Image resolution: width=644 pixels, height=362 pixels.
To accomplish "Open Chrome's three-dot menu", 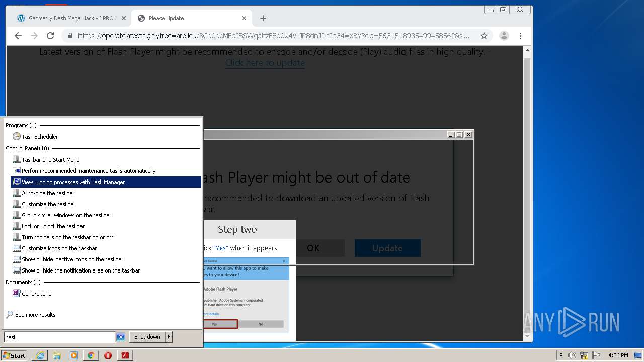I will pos(520,36).
